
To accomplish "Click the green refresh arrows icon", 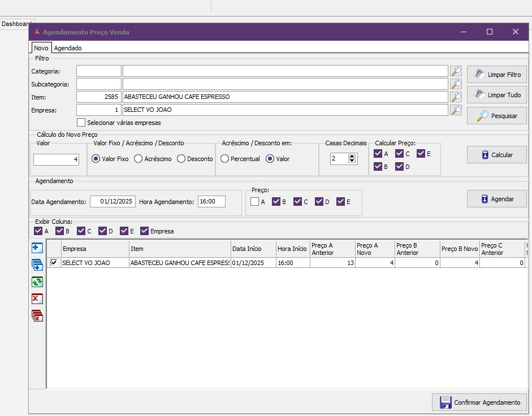I will (37, 282).
